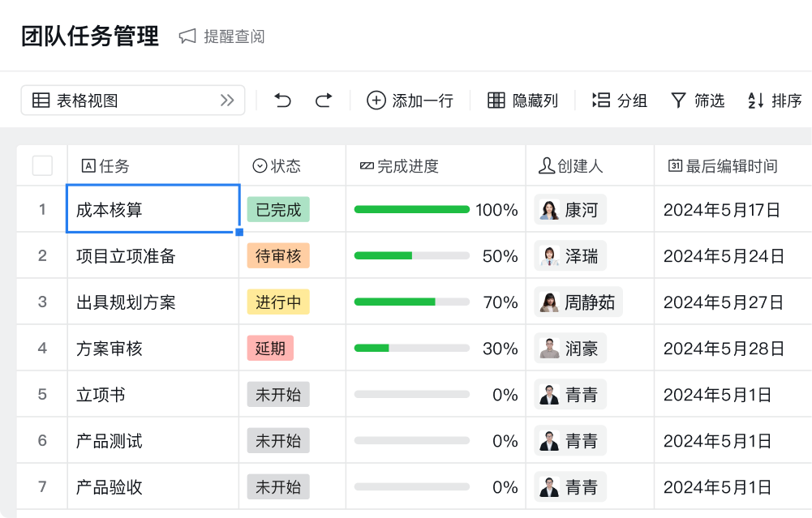The height and width of the screenshot is (518, 812).
Task: Click the 50% progress bar of 项目立项准备
Action: (412, 255)
